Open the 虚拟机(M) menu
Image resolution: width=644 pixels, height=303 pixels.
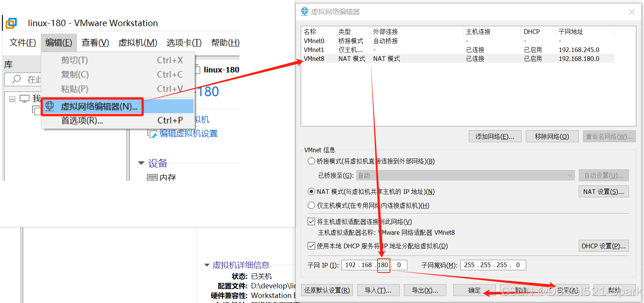(x=138, y=42)
